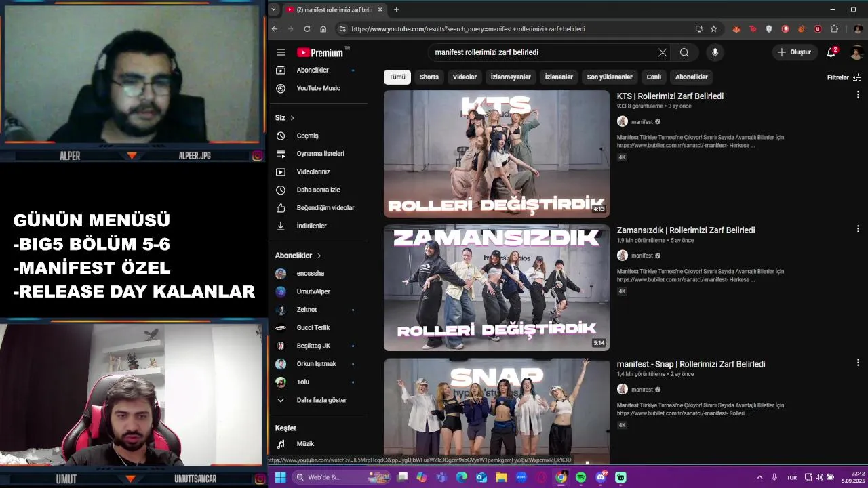Select Abonelikler filter chip
Image resolution: width=868 pixels, height=488 pixels.
692,77
